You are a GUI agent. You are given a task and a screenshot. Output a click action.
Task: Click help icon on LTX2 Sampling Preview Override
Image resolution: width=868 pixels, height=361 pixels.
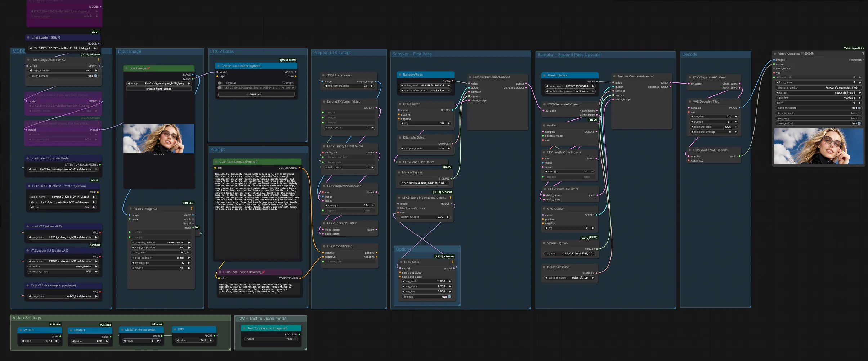click(x=451, y=198)
